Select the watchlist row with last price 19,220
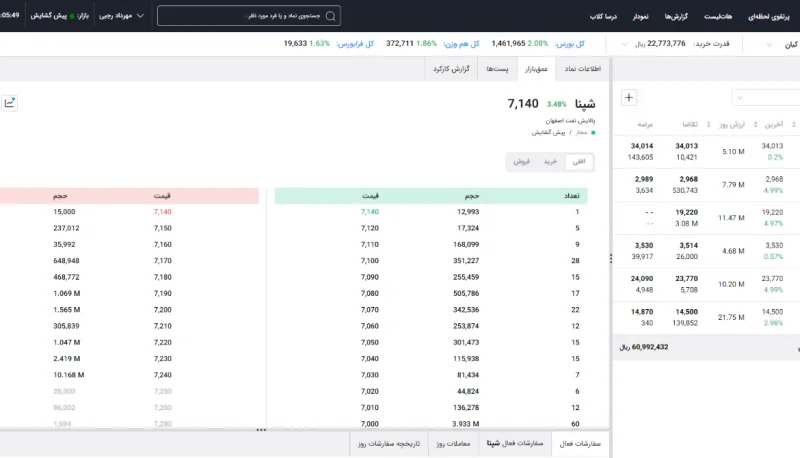Image resolution: width=800 pixels, height=458 pixels. (x=706, y=218)
